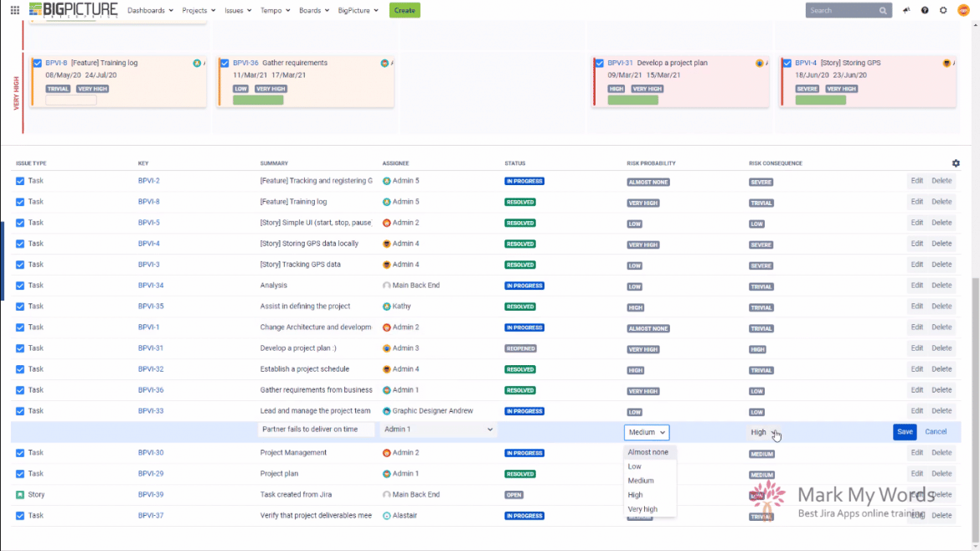Click assignee avatar on BPVI-31 card
The image size is (980, 551).
(760, 63)
